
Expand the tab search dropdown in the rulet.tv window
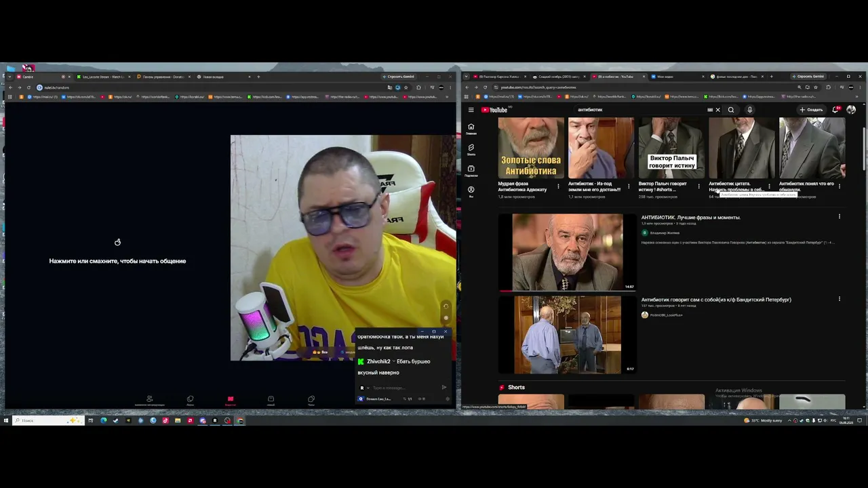9,77
